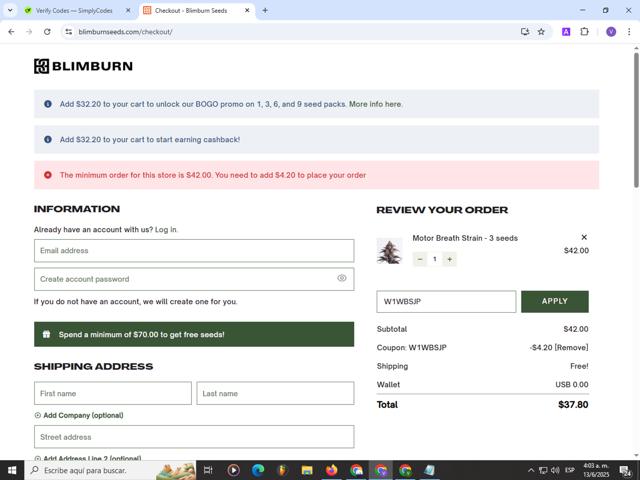Open File Explorer from the taskbar
The width and height of the screenshot is (640, 480).
coord(307,470)
